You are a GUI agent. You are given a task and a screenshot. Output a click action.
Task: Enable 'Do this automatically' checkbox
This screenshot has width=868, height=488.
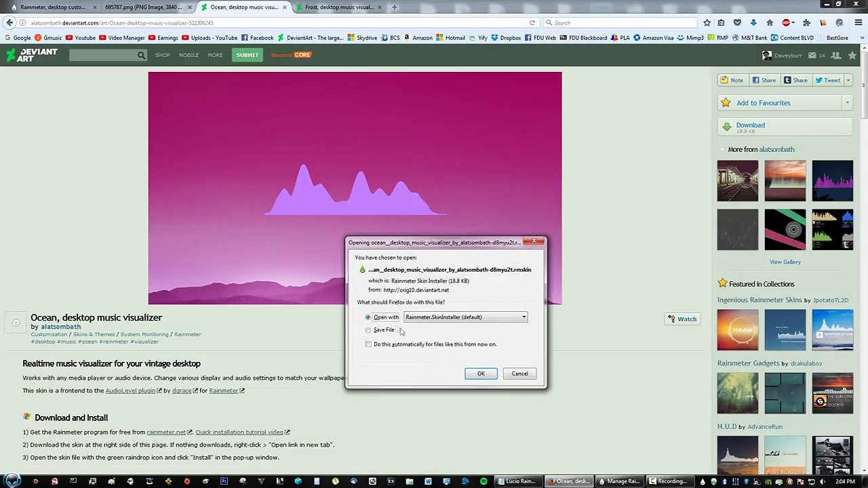368,344
